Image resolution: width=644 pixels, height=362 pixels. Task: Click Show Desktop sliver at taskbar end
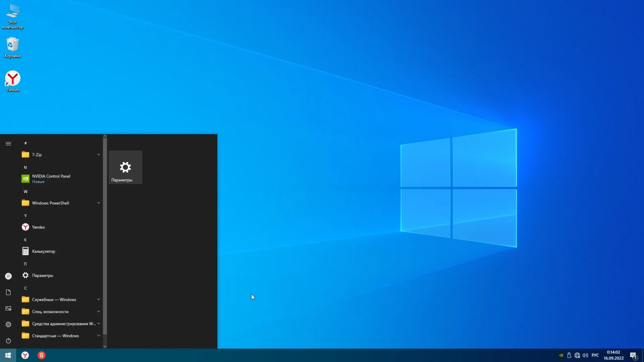coord(643,355)
